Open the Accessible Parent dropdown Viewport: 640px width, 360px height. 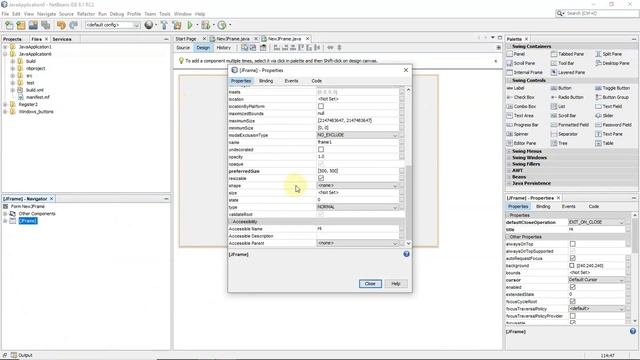click(357, 243)
